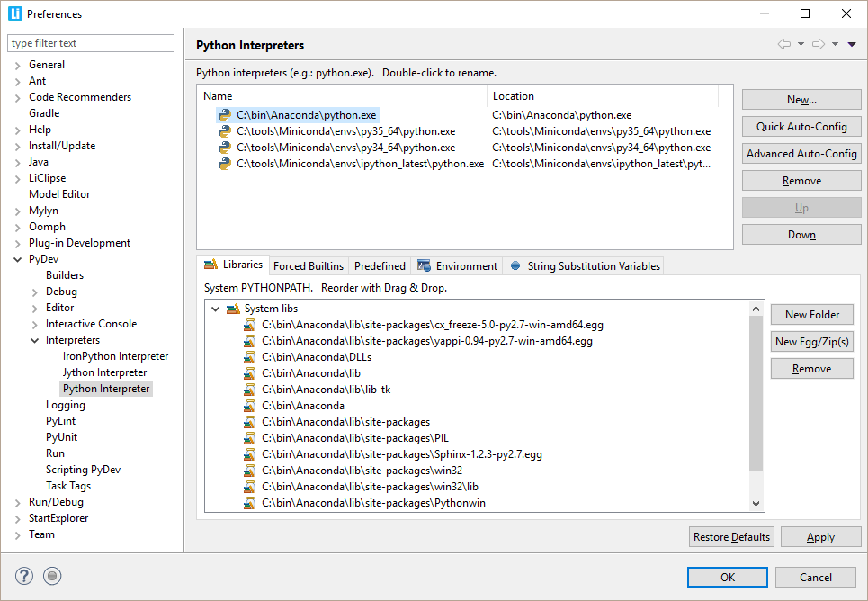The width and height of the screenshot is (868, 601).
Task: Click Restore Defaults
Action: 731,537
